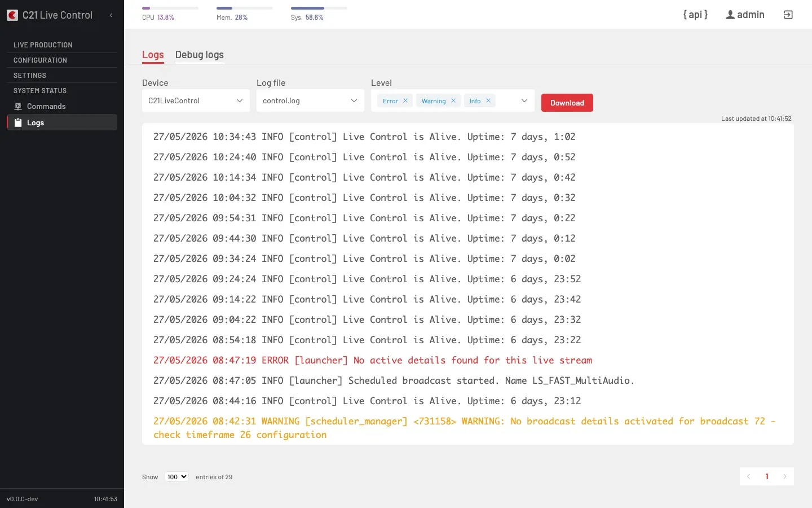The image size is (812, 508).
Task: Select log line timestamped 10:04:32
Action: (x=364, y=198)
